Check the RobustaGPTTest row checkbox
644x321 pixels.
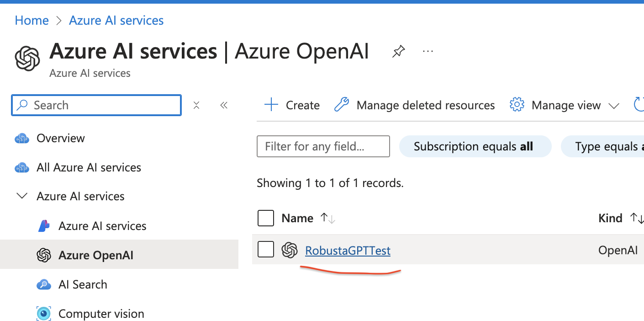point(266,250)
